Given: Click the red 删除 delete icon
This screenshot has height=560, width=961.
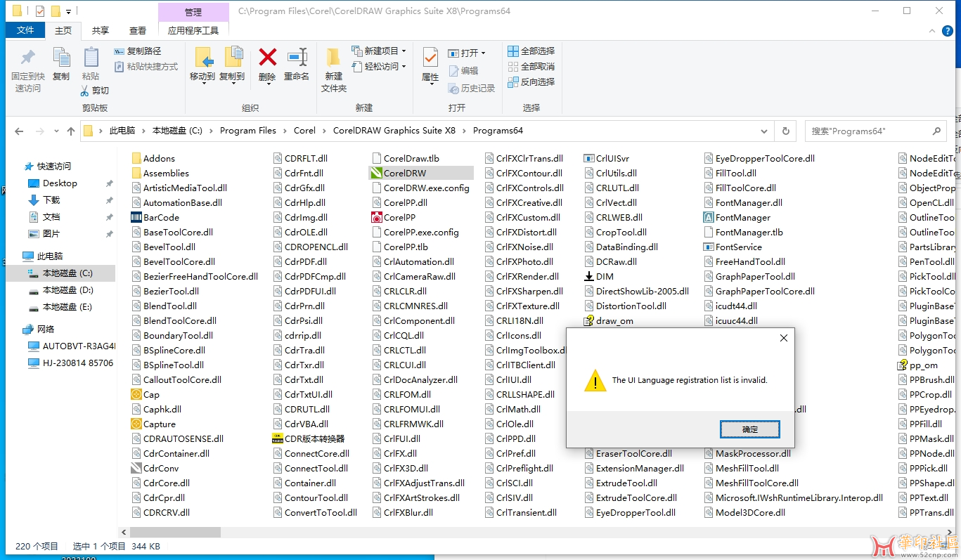Looking at the screenshot, I should coord(267,57).
